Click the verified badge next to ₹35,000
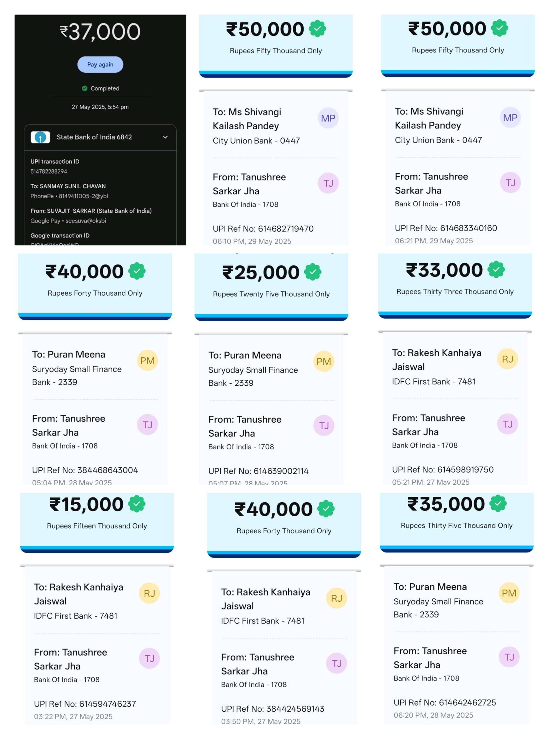This screenshot has height=739, width=560. coord(498,503)
